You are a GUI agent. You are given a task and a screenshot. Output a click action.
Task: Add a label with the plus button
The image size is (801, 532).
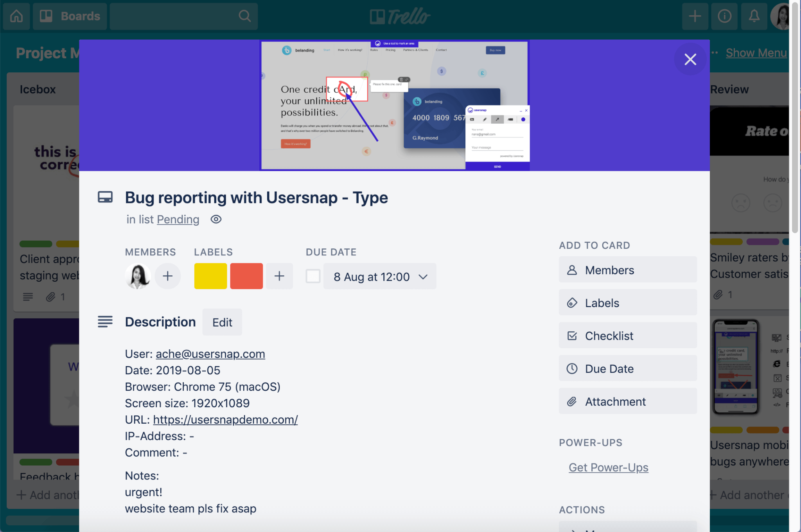pos(279,276)
